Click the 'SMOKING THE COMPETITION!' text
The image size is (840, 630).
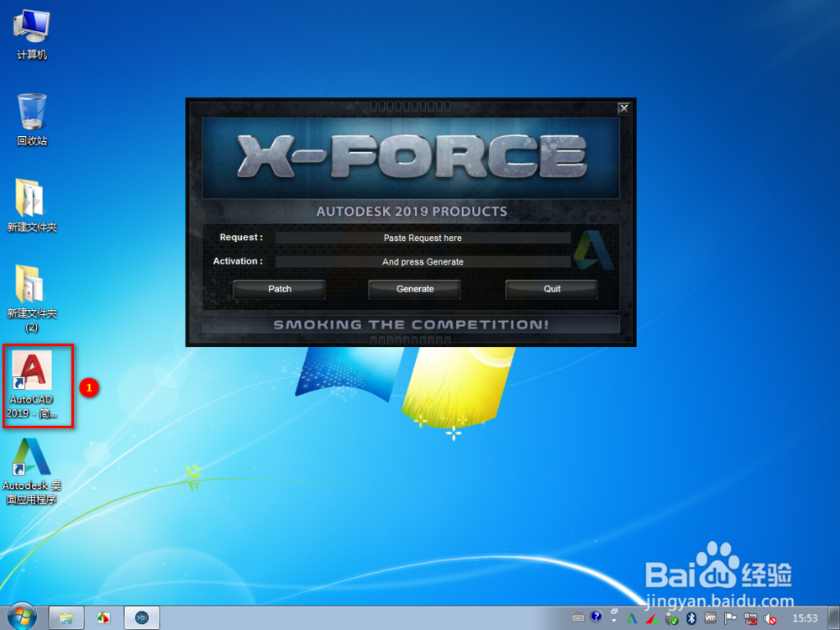tap(411, 324)
